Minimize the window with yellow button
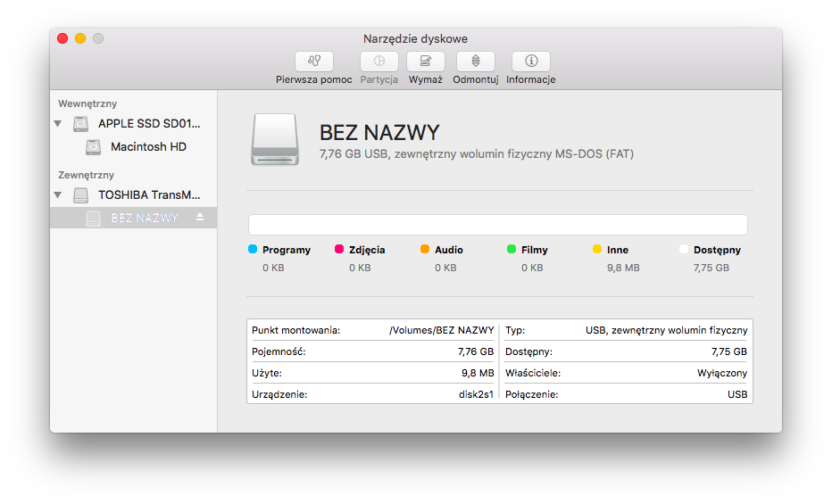Viewport: 832px width, 504px height. 80,38
